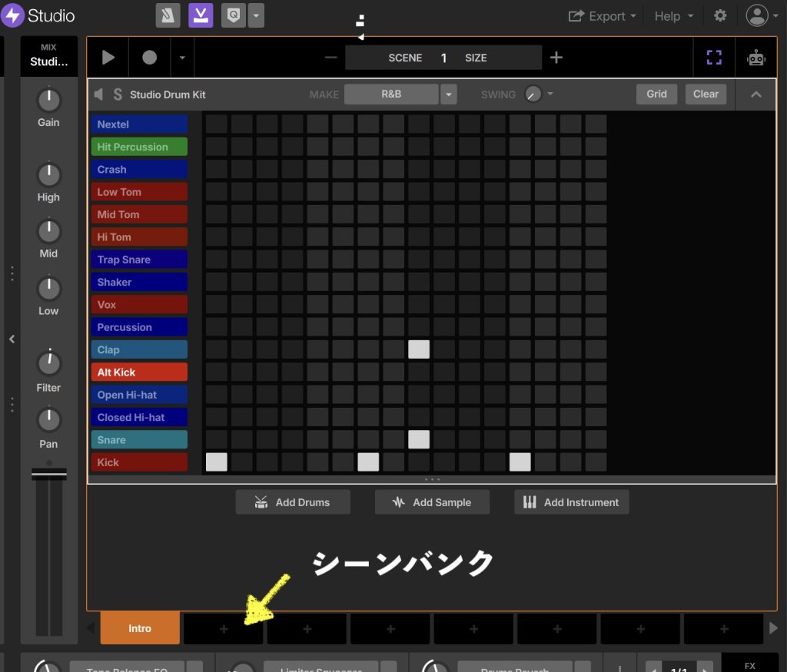Click the Record button
Viewport: 787px width, 672px height.
(149, 58)
